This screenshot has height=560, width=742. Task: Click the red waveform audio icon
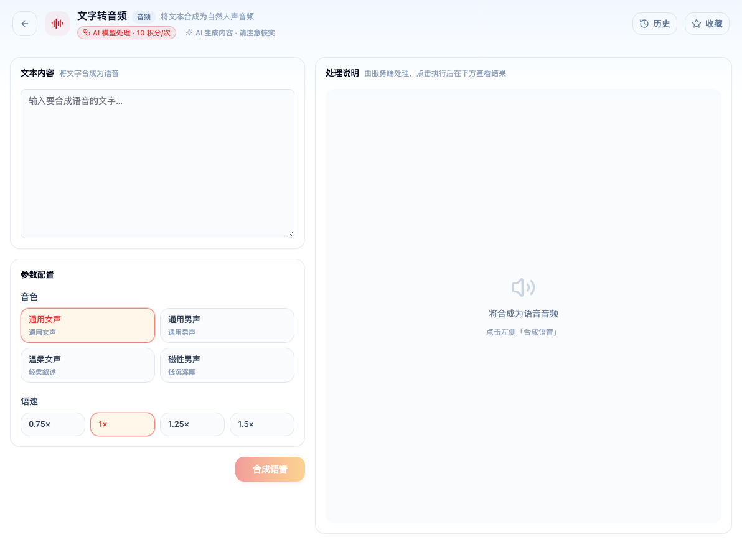[x=57, y=24]
